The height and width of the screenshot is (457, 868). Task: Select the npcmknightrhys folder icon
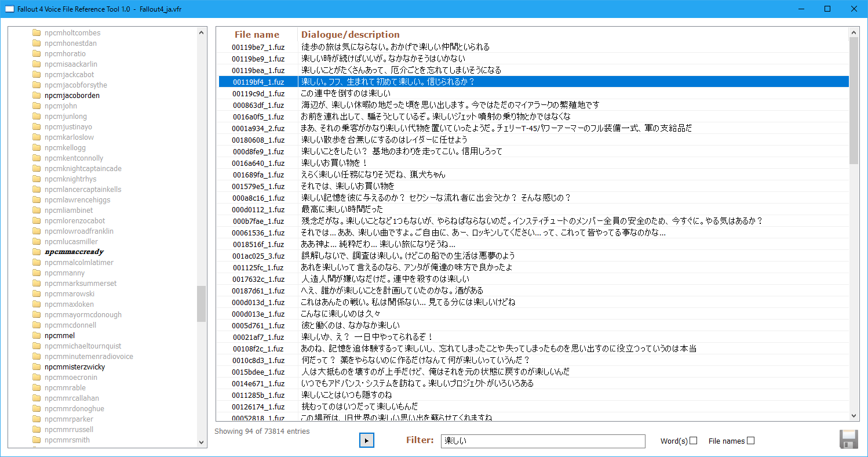[37, 179]
